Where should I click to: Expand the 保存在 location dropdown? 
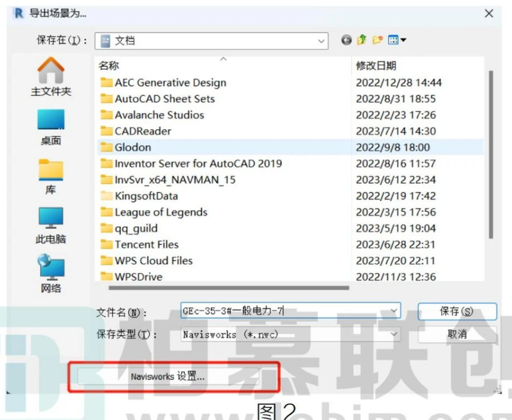point(321,41)
